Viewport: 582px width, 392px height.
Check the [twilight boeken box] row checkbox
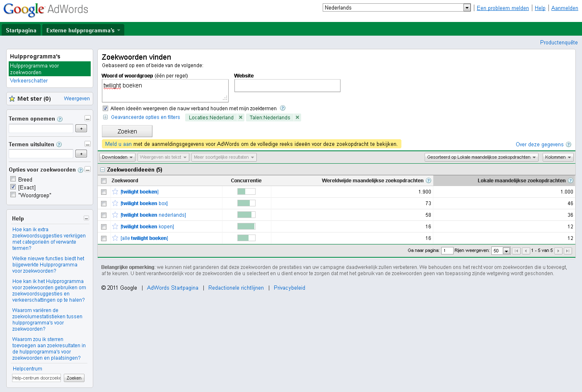click(104, 203)
